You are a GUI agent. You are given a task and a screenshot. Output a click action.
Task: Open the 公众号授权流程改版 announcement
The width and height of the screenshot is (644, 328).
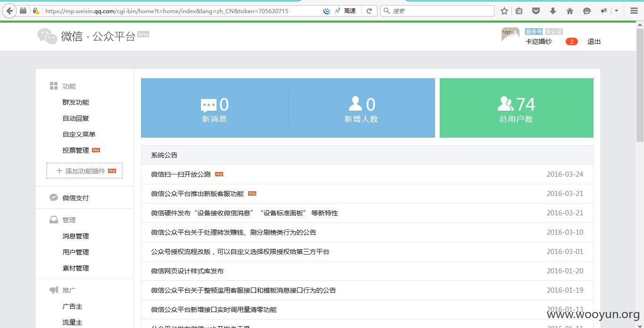(240, 252)
